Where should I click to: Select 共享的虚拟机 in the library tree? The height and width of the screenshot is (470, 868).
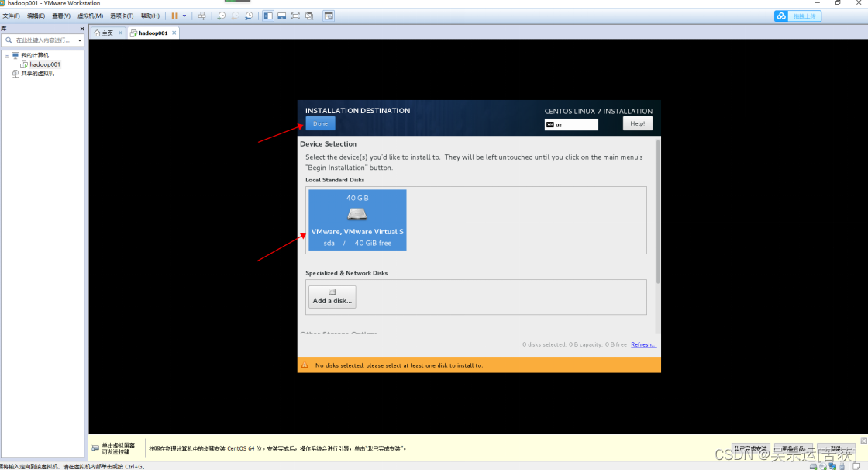click(37, 73)
